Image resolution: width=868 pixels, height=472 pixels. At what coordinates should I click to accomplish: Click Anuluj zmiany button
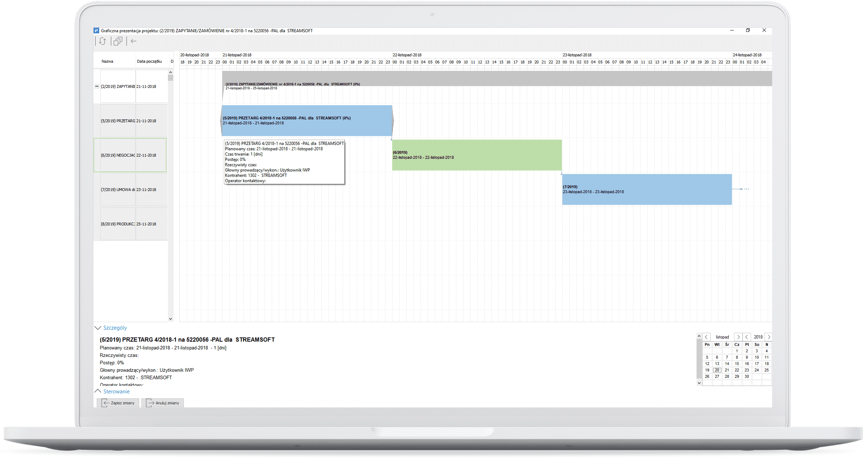[163, 403]
